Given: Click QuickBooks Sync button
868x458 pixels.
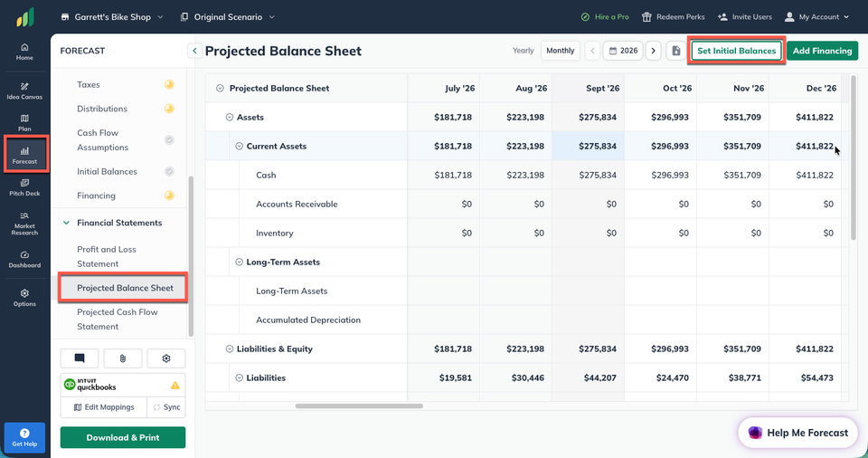Looking at the screenshot, I should pyautogui.click(x=166, y=407).
